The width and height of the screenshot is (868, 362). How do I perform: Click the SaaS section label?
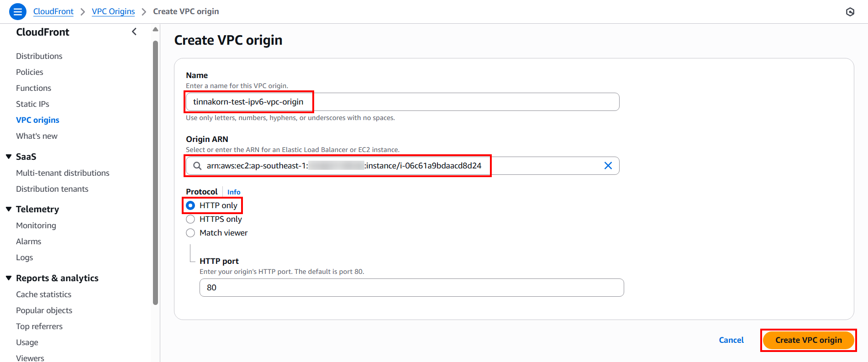[x=26, y=157]
